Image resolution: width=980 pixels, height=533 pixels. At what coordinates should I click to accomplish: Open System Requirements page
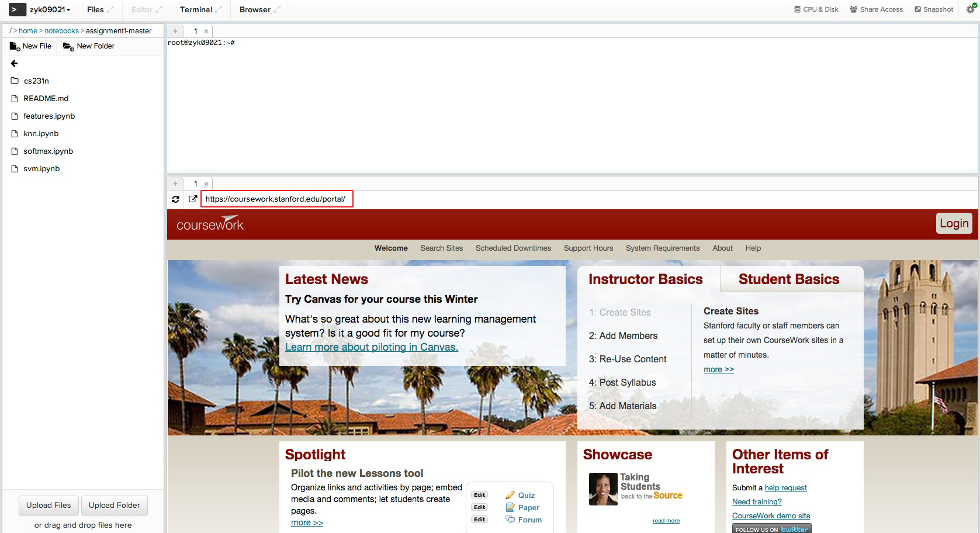pos(663,248)
